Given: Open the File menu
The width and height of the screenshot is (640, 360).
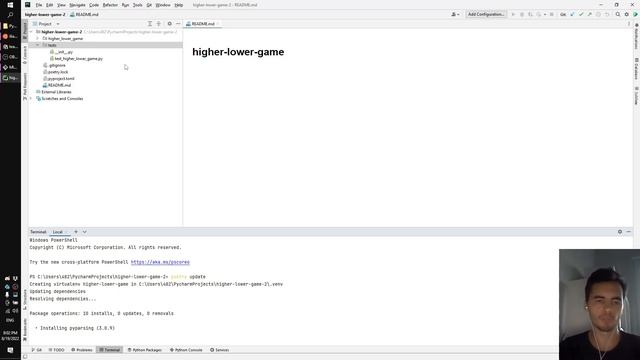Looking at the screenshot, I should 39,5.
